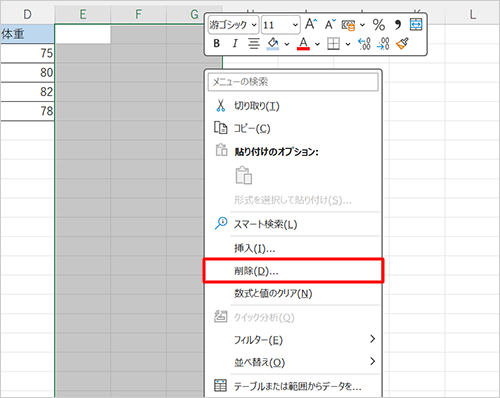Click the メニューの検索 search field
This screenshot has height=398, width=500.
pos(293,82)
